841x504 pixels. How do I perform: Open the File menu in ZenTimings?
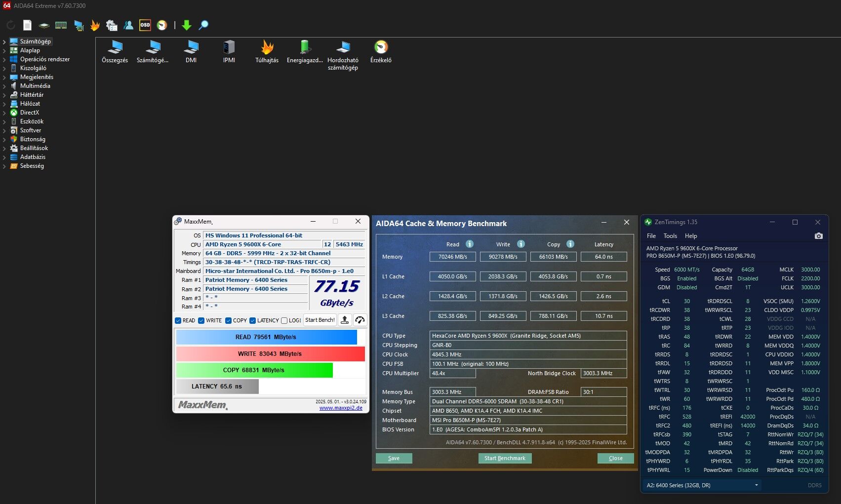point(651,236)
